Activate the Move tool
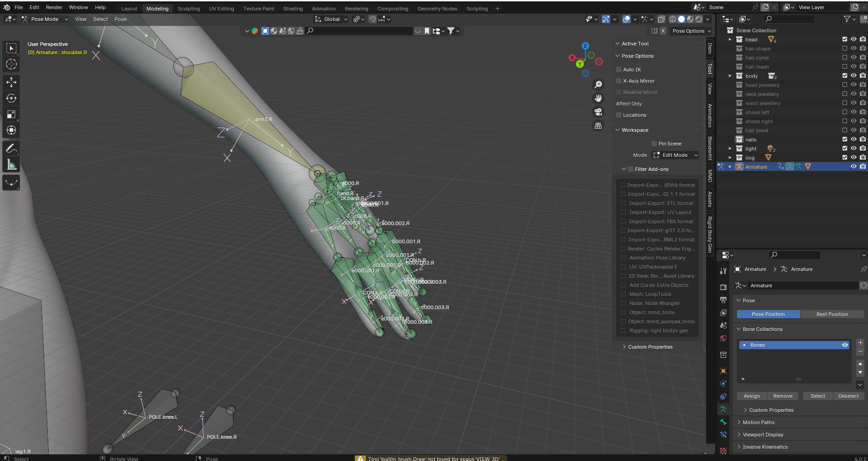Viewport: 868px width, 461px height. [x=11, y=82]
